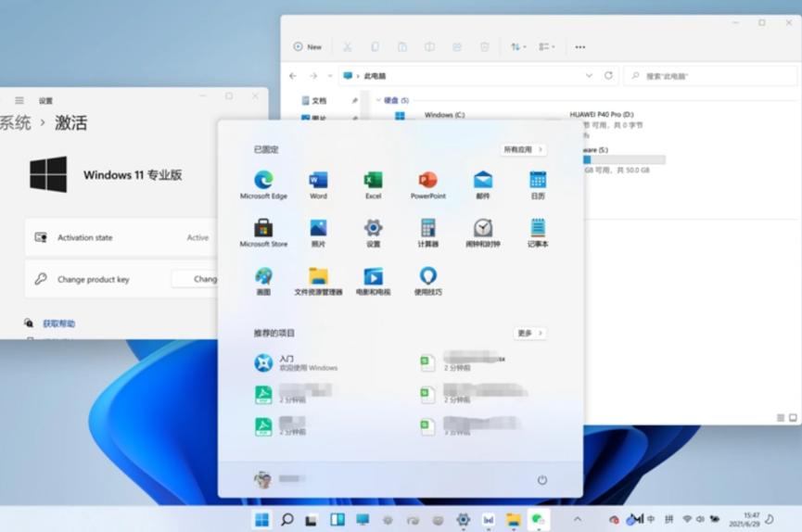Click Delete icon in File Explorer toolbar
Image resolution: width=802 pixels, height=532 pixels.
click(484, 47)
